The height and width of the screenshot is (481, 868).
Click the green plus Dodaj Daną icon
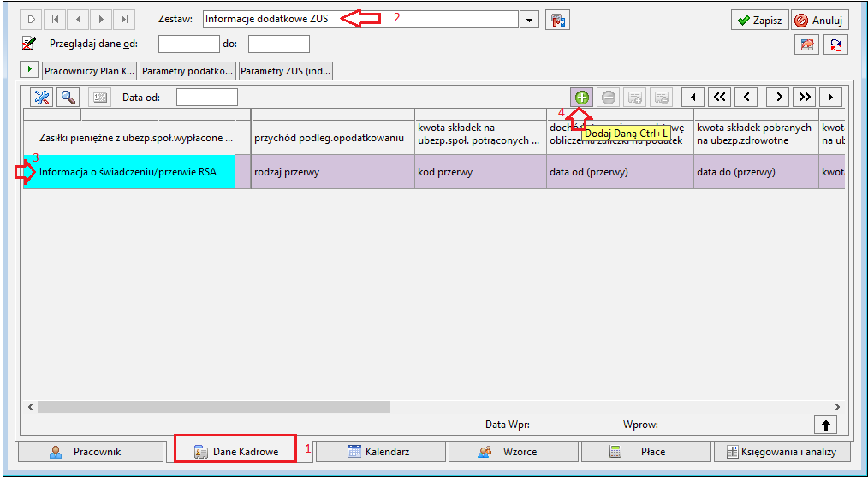pyautogui.click(x=581, y=98)
